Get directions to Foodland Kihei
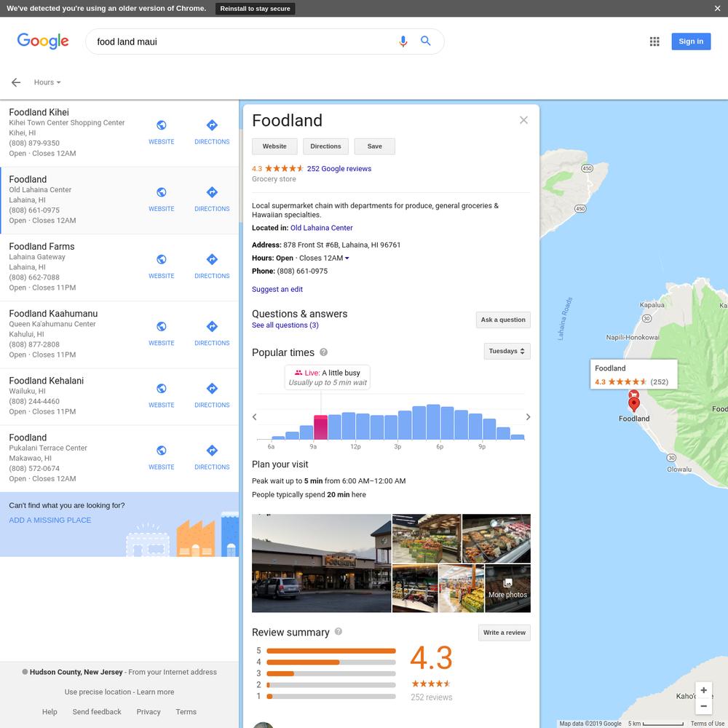 [x=212, y=132]
